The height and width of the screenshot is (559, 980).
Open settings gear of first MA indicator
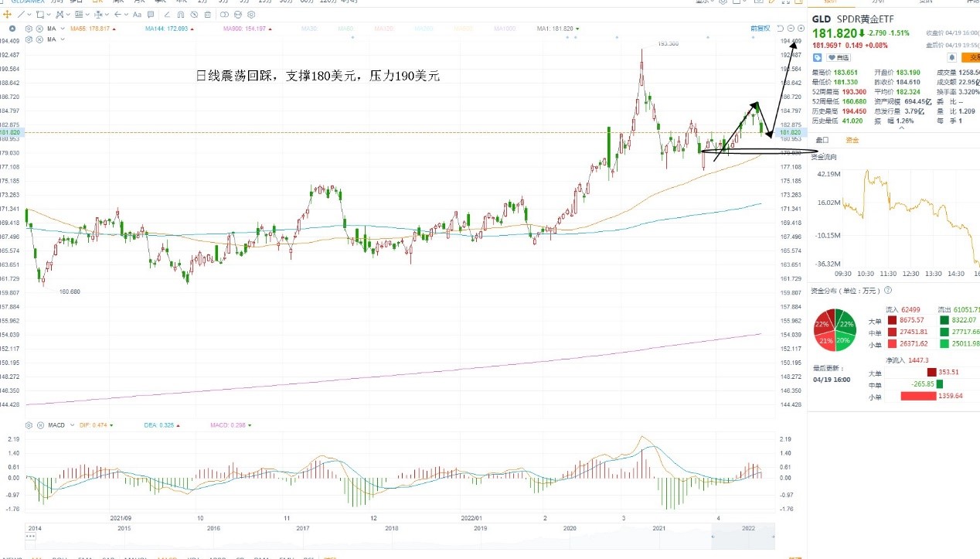click(x=29, y=29)
